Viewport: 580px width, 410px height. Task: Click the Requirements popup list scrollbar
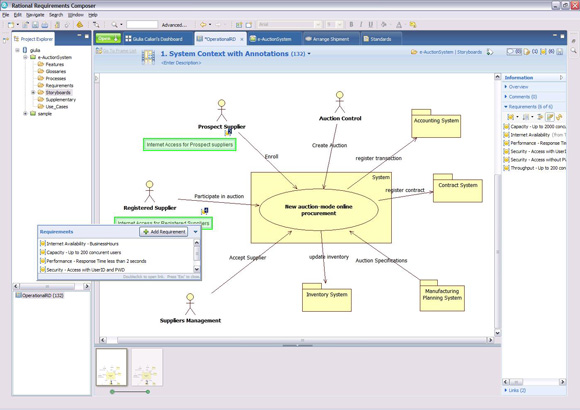click(x=196, y=256)
